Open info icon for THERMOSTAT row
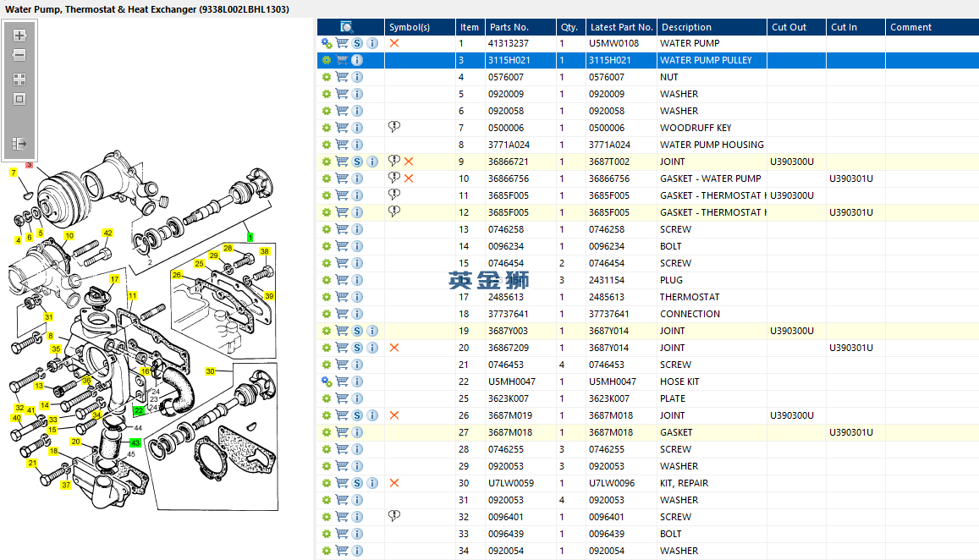This screenshot has height=560, width=979. pyautogui.click(x=357, y=297)
